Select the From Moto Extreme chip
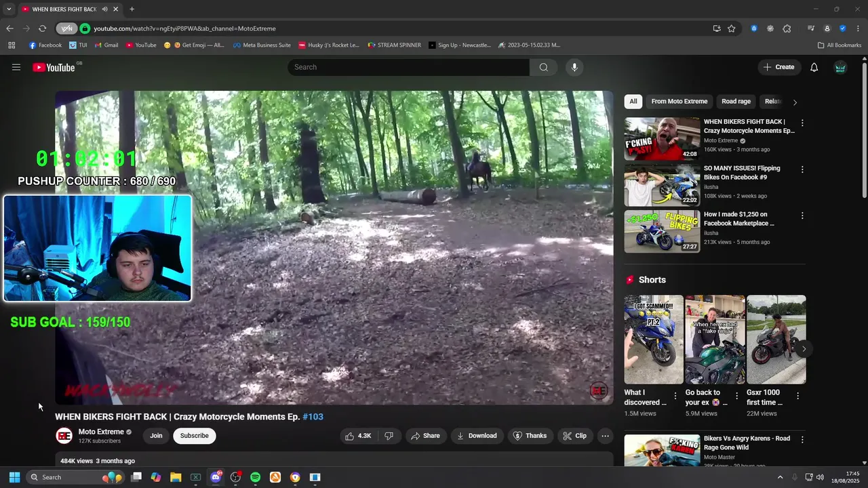Image resolution: width=868 pixels, height=488 pixels. click(679, 102)
